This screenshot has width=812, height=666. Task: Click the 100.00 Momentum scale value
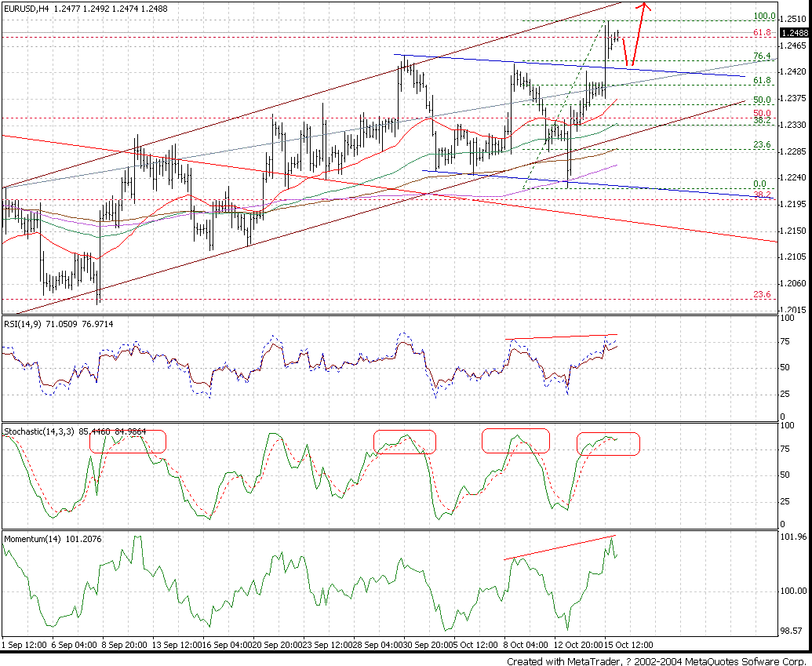[x=793, y=591]
